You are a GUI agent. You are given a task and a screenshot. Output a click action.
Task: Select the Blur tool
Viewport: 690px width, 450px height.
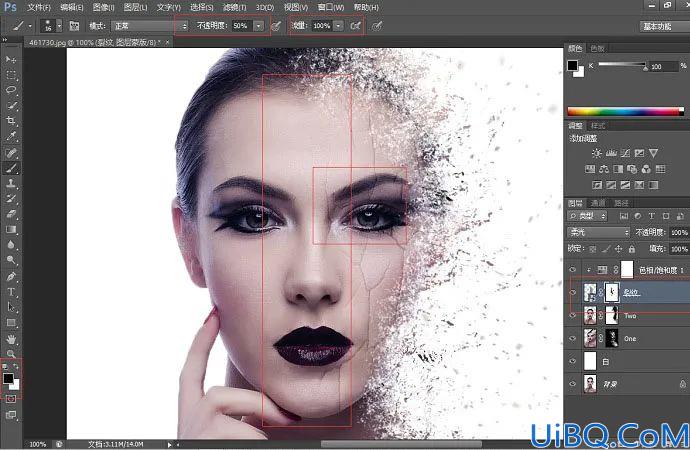pos(11,245)
